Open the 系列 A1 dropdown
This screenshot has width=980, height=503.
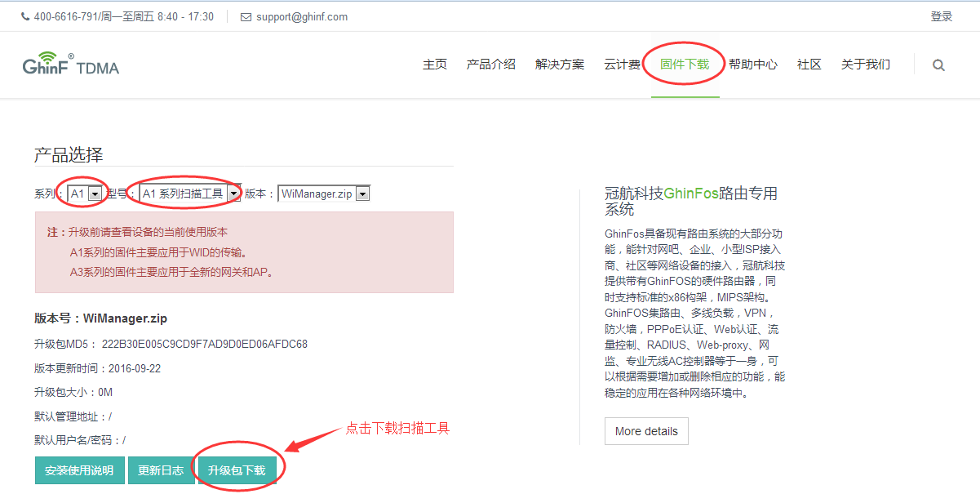(x=86, y=194)
